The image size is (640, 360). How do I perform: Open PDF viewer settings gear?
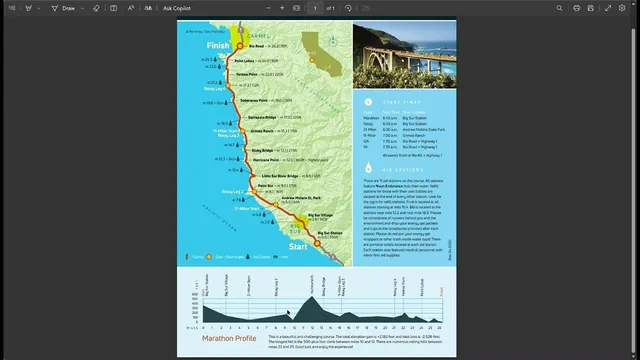[622, 8]
